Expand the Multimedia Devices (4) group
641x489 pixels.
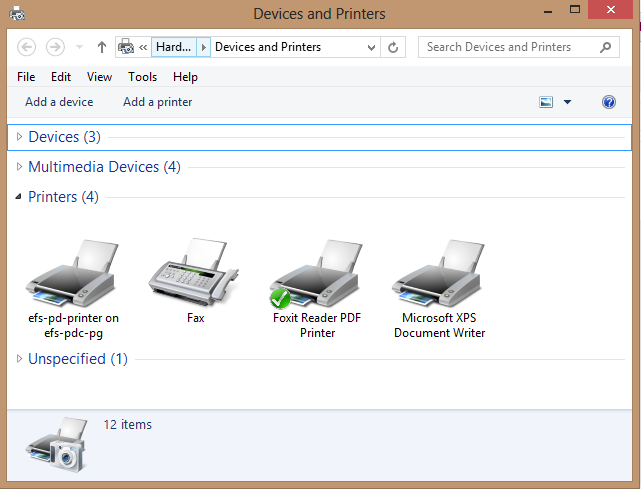point(19,166)
